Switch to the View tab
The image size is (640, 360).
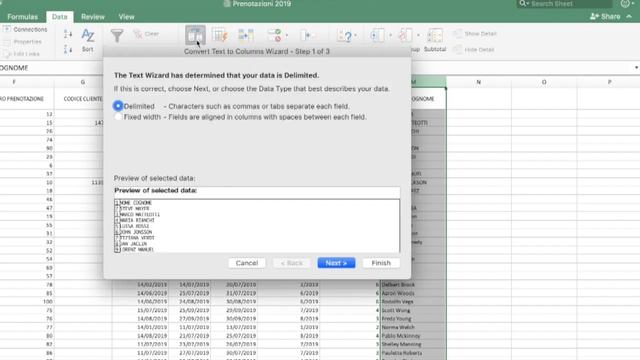click(126, 17)
